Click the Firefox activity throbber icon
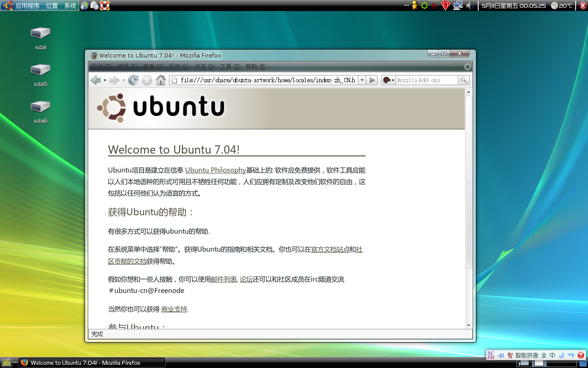The width and height of the screenshot is (588, 368). click(x=468, y=67)
